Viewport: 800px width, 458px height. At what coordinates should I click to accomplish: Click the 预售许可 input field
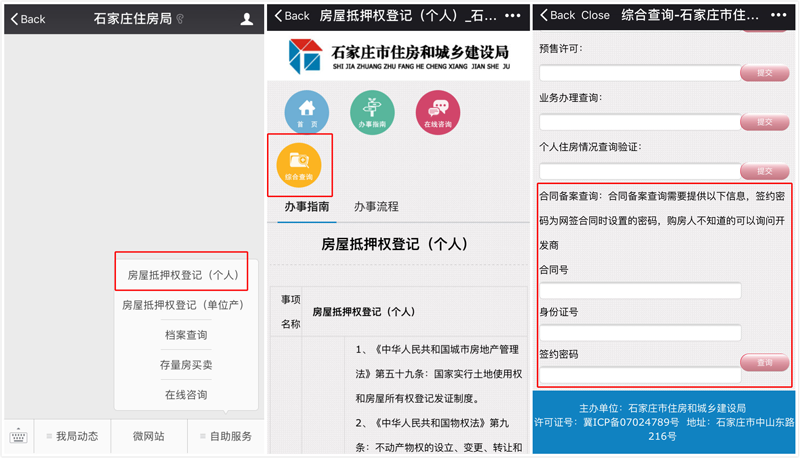click(x=640, y=73)
